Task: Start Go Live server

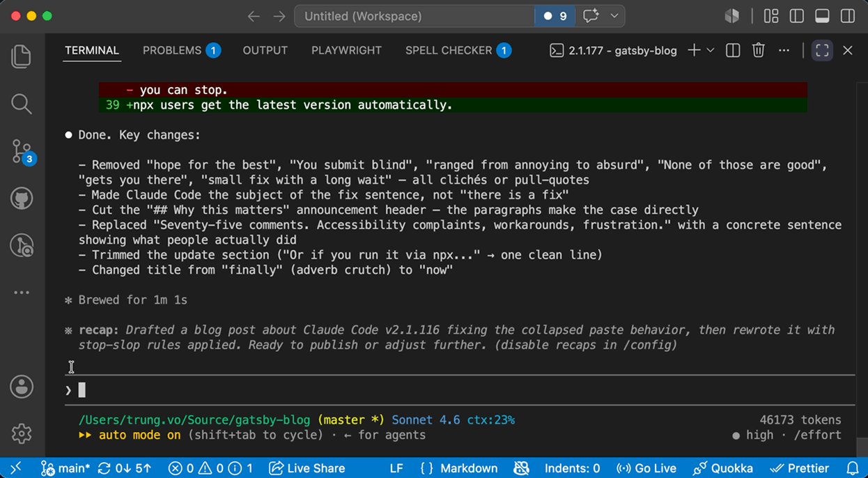Action: click(646, 468)
